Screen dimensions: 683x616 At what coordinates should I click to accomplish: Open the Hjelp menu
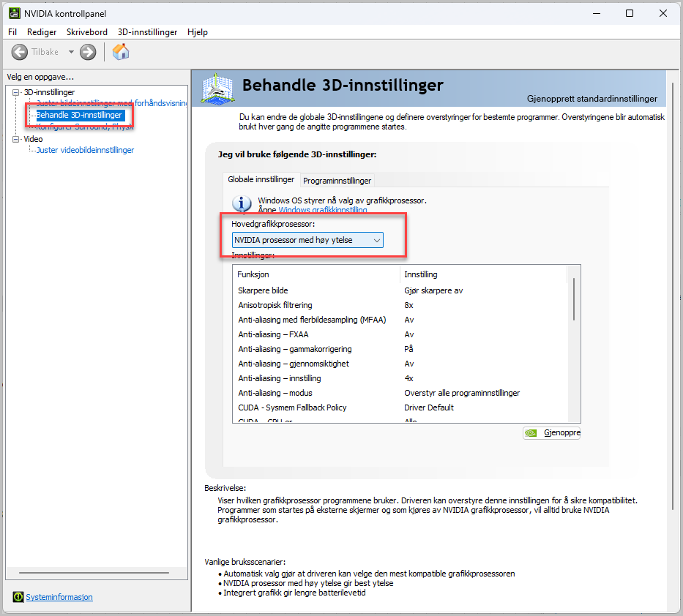coord(198,32)
